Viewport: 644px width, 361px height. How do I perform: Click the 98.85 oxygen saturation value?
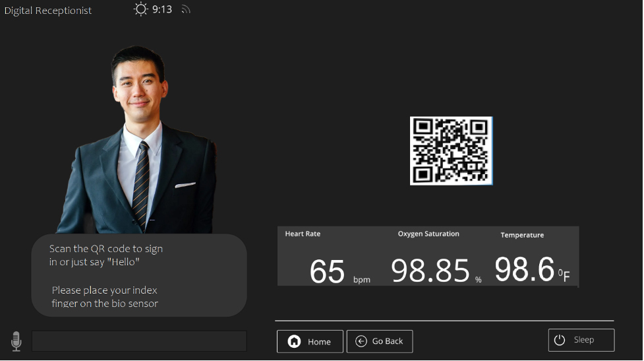(430, 271)
